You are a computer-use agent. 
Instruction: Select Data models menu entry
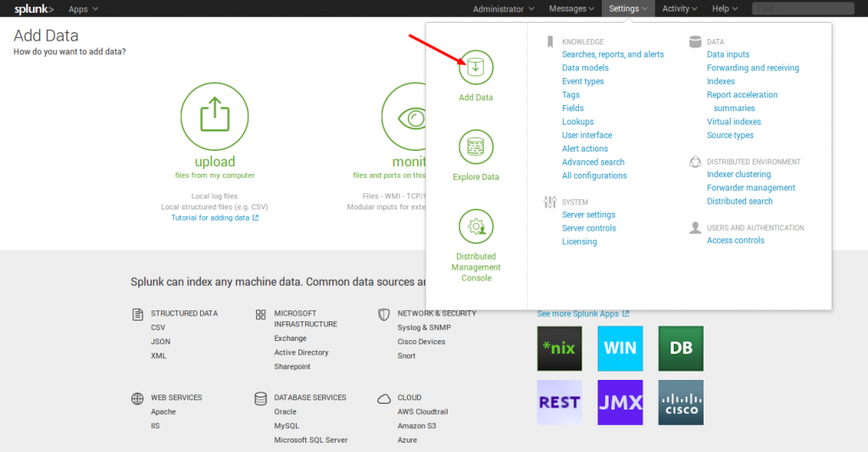pyautogui.click(x=585, y=68)
